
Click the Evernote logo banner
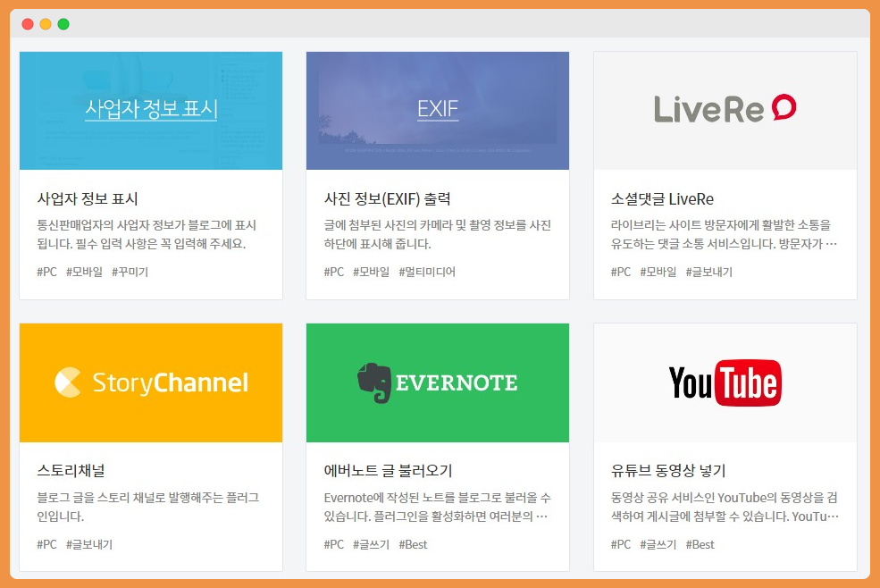[x=438, y=382]
